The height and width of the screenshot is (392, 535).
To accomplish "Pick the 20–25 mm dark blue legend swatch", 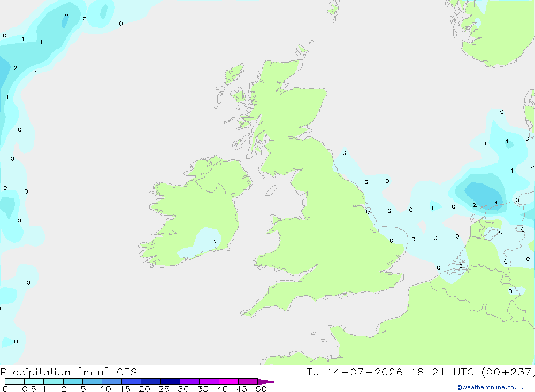I will (x=150, y=381).
